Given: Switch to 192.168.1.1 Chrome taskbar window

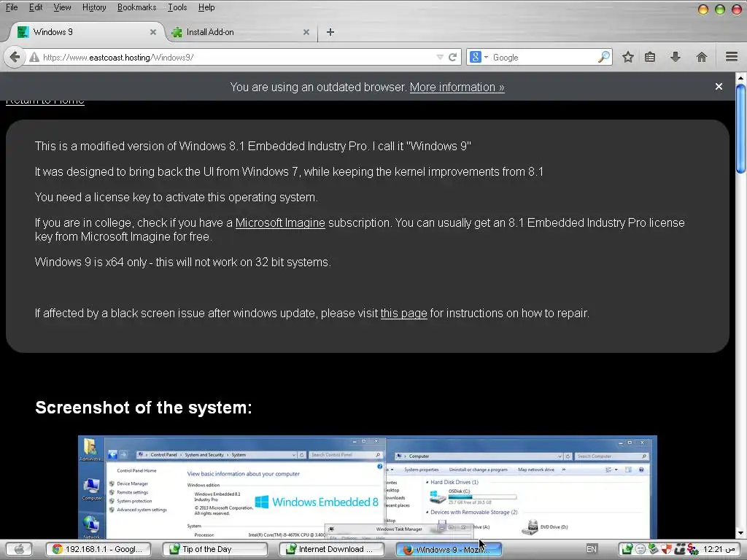Looking at the screenshot, I should (x=98, y=549).
